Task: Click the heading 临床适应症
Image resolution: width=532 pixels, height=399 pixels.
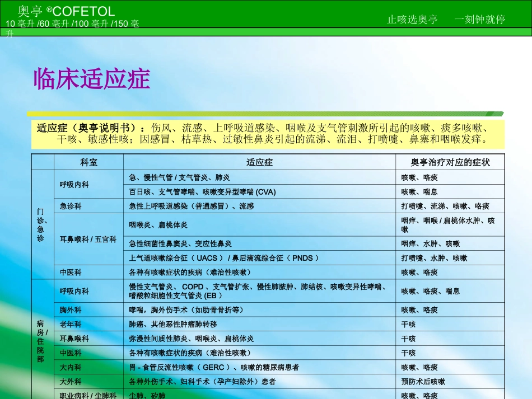Action: 92,79
